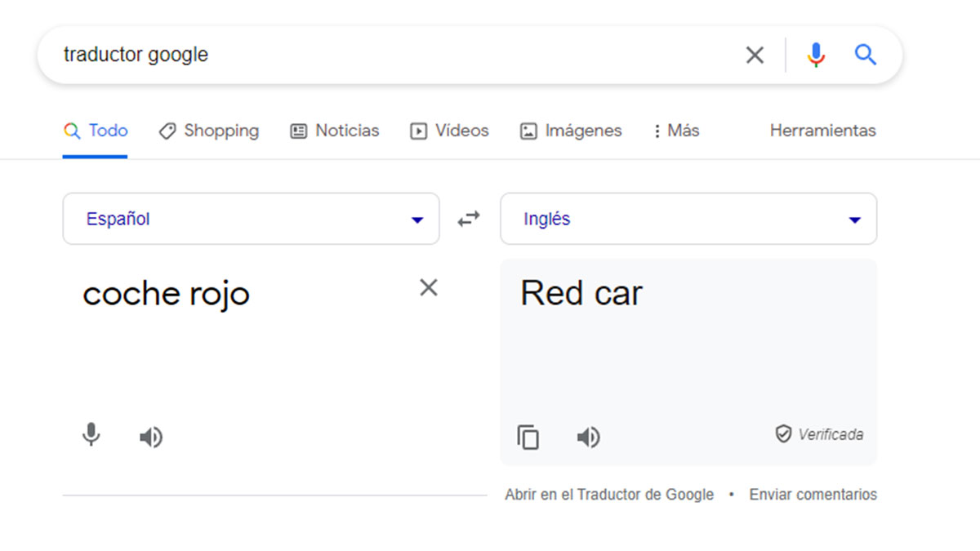The height and width of the screenshot is (551, 980).
Task: Open 'Abrir en el Traductor de Google'
Action: [608, 495]
